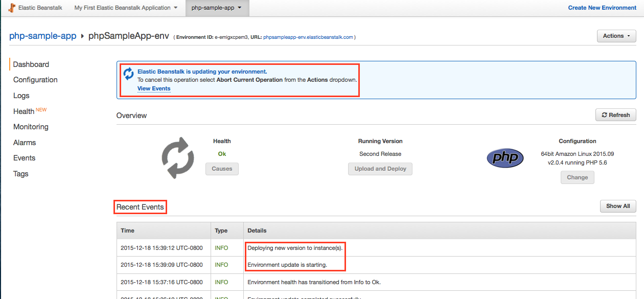Screen dimensions: 644x299
Task: Click the Ok health status text
Action: (222, 154)
